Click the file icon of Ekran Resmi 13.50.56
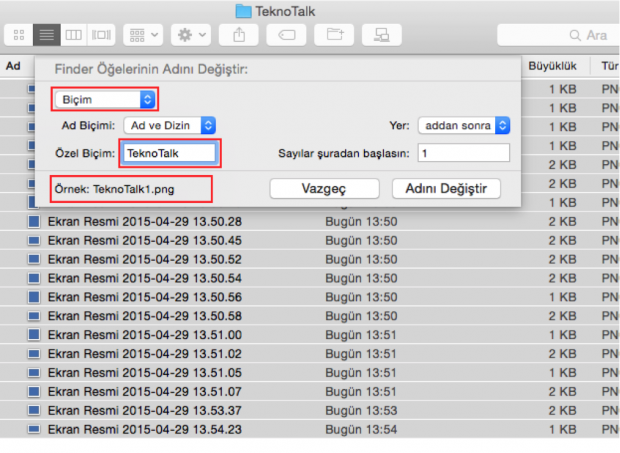 click(34, 297)
